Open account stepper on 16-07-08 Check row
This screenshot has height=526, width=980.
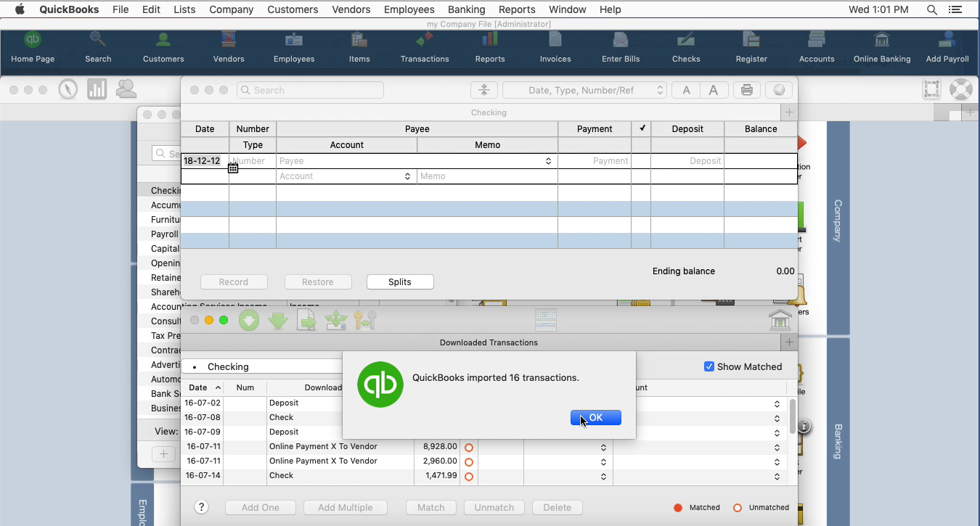coord(777,419)
